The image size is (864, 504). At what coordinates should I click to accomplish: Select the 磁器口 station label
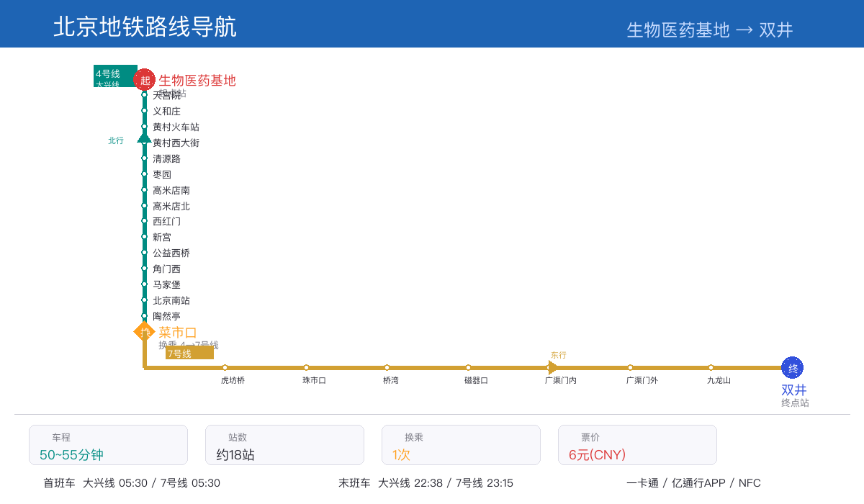click(x=476, y=380)
